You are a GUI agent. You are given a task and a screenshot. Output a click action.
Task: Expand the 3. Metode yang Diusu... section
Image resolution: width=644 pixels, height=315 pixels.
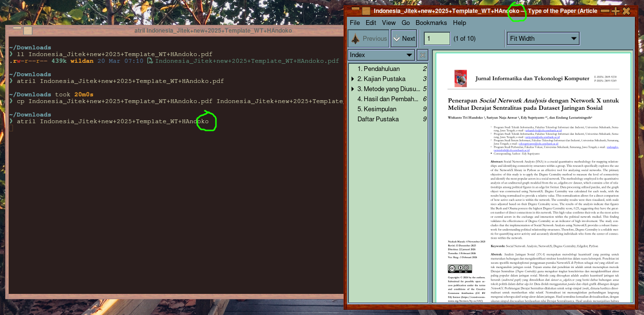353,89
